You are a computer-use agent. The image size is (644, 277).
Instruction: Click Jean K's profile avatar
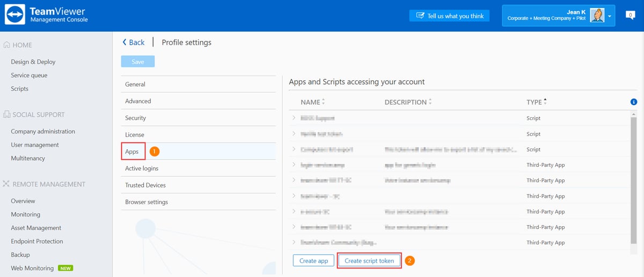pyautogui.click(x=597, y=16)
